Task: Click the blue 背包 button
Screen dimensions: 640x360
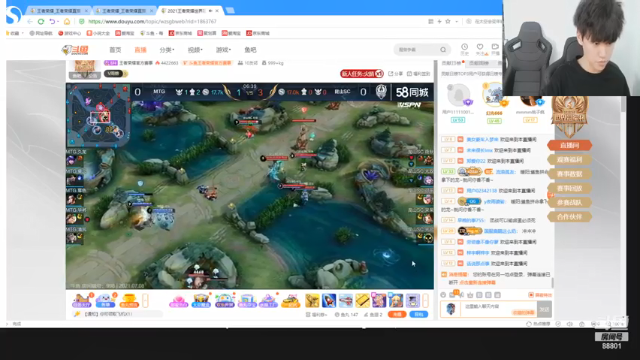Action: [x=418, y=314]
